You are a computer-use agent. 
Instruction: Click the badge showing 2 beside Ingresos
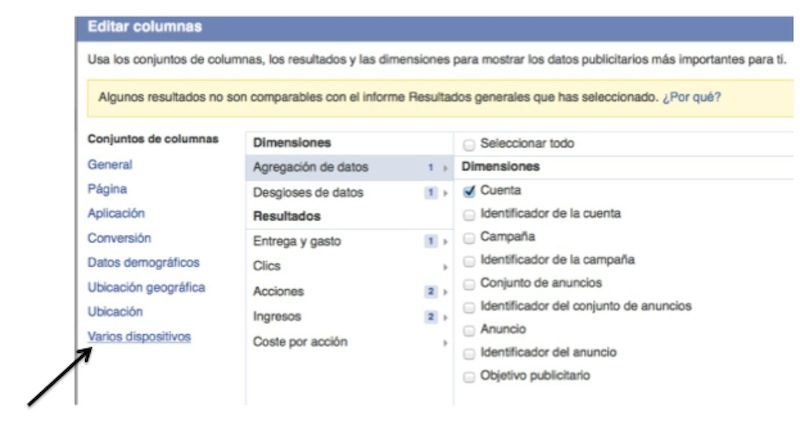coord(431,317)
